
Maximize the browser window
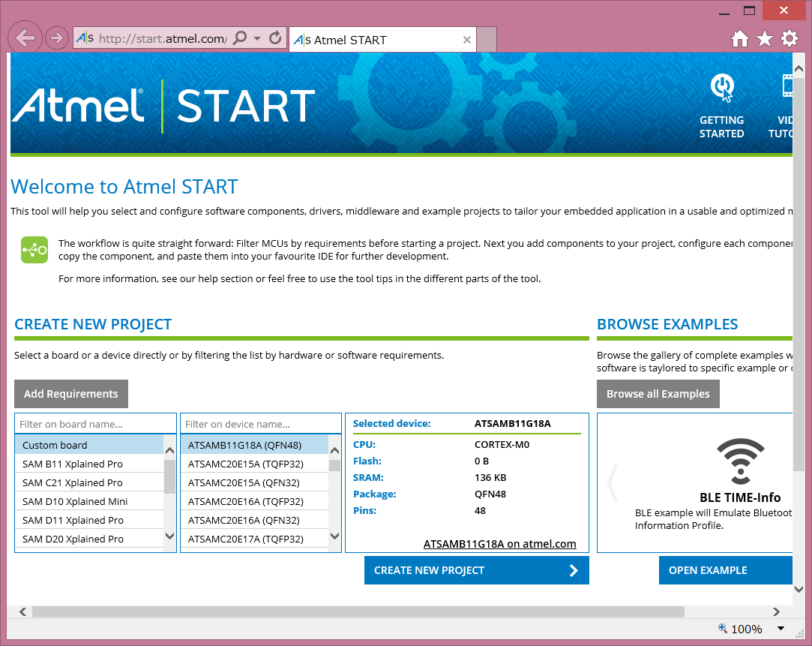pyautogui.click(x=749, y=11)
